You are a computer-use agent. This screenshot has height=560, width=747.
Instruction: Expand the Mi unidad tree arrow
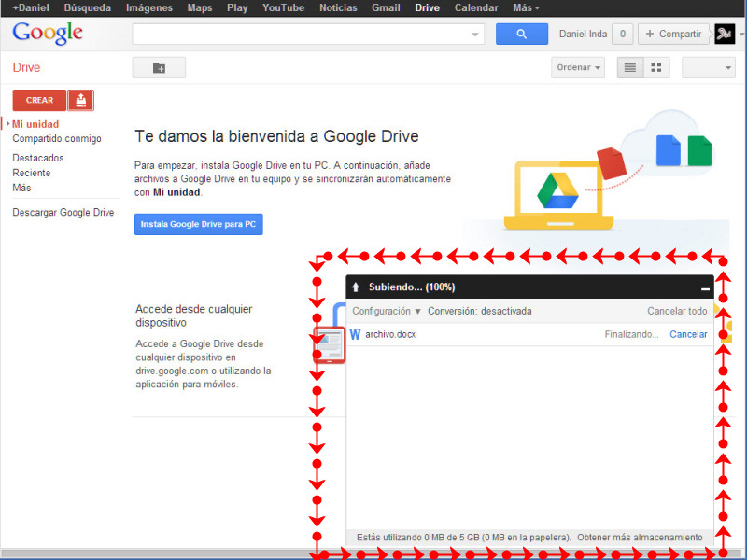pos(7,124)
